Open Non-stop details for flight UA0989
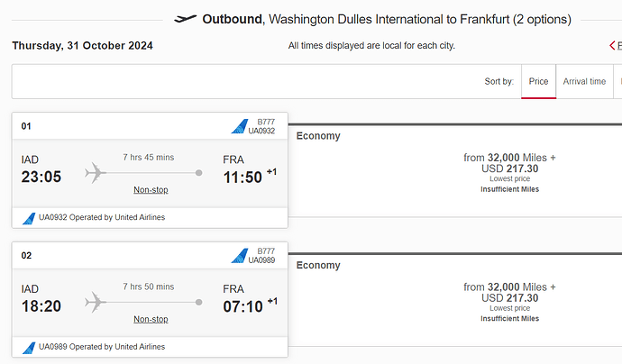Screen dimensions: 622x364 (x=151, y=319)
